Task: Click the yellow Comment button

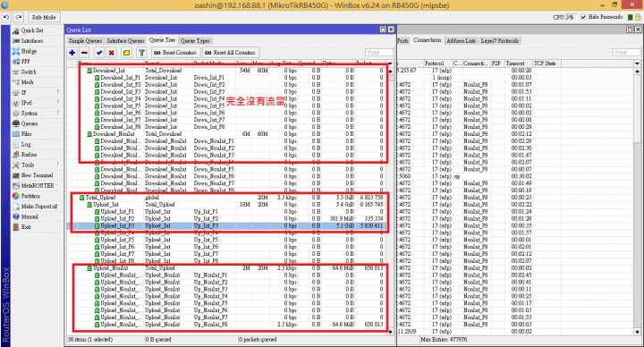Action: pos(126,53)
